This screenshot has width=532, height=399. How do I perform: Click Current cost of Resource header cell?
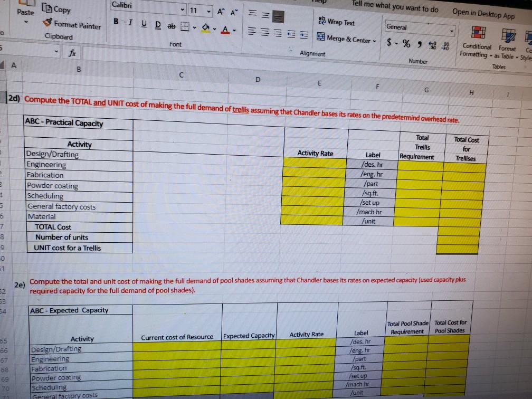(177, 337)
